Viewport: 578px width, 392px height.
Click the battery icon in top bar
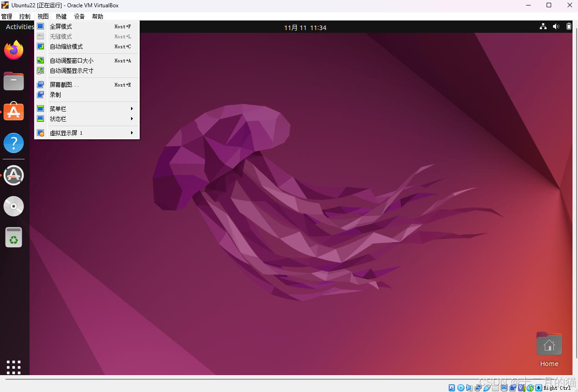point(569,27)
